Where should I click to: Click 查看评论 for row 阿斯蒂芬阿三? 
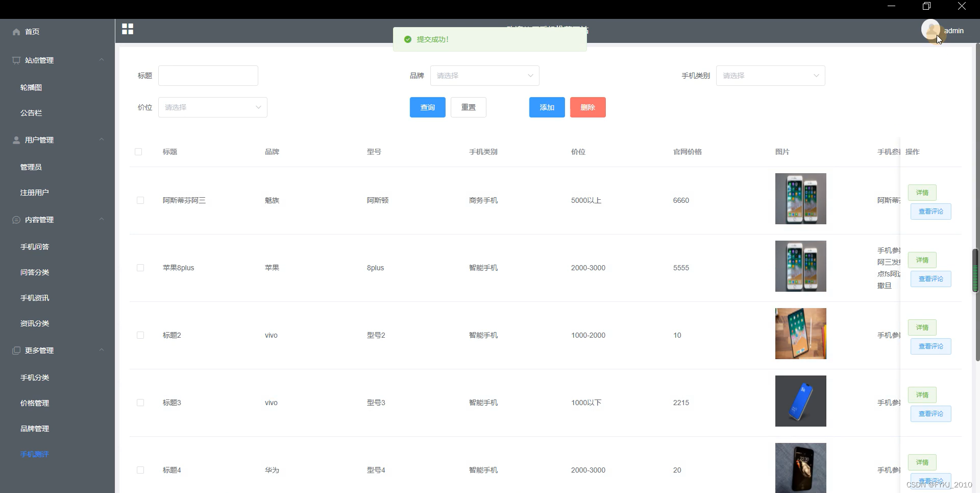tap(931, 212)
